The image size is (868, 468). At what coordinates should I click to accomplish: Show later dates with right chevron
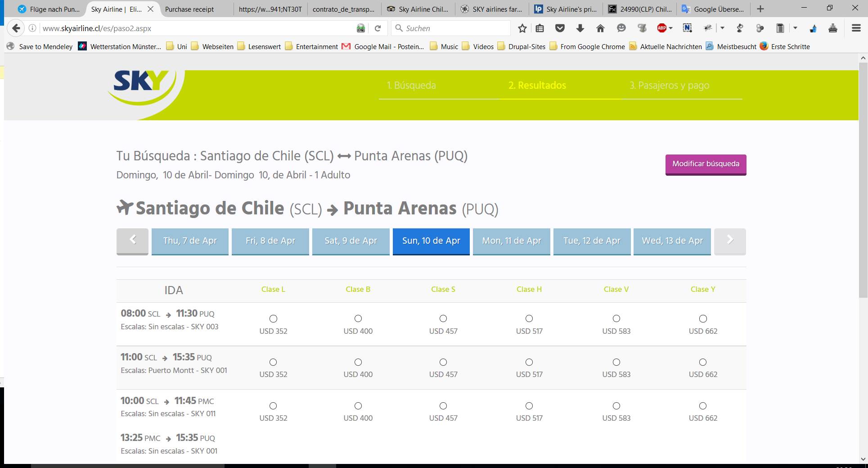pos(730,241)
